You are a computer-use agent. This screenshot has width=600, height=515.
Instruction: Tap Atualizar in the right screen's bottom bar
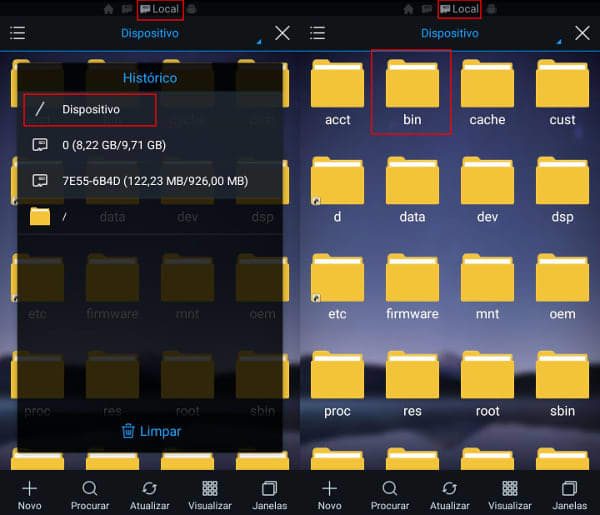coord(450,495)
